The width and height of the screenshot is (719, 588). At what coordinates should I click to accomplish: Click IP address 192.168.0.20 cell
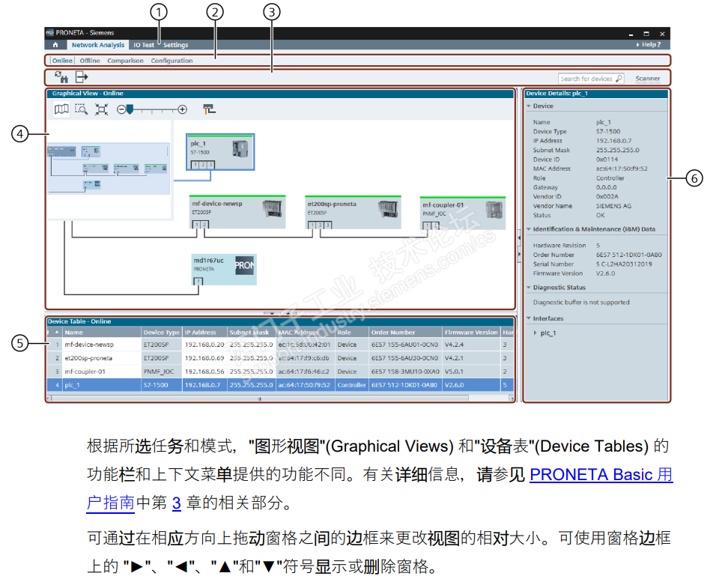pyautogui.click(x=204, y=345)
